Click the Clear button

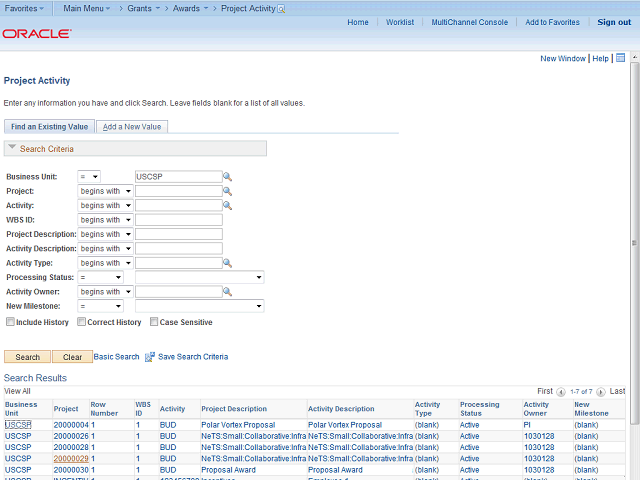pyautogui.click(x=72, y=357)
